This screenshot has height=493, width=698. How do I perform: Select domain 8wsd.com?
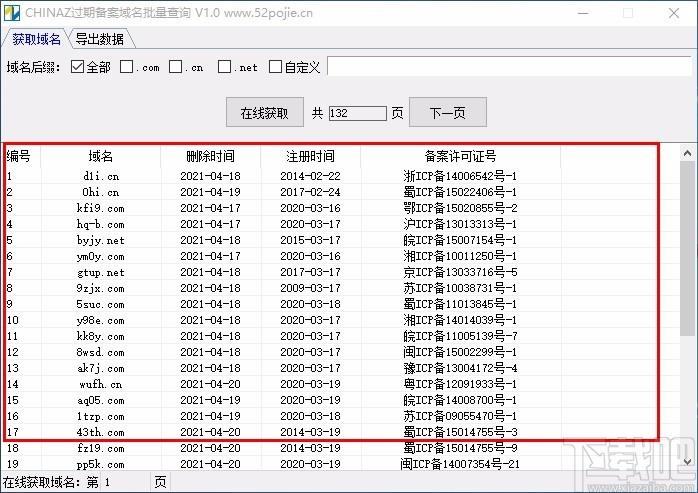click(101, 353)
